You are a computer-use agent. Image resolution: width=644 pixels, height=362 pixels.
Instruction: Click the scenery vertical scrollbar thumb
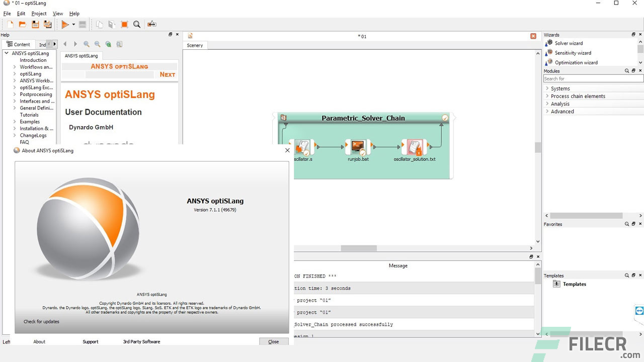coord(538,147)
